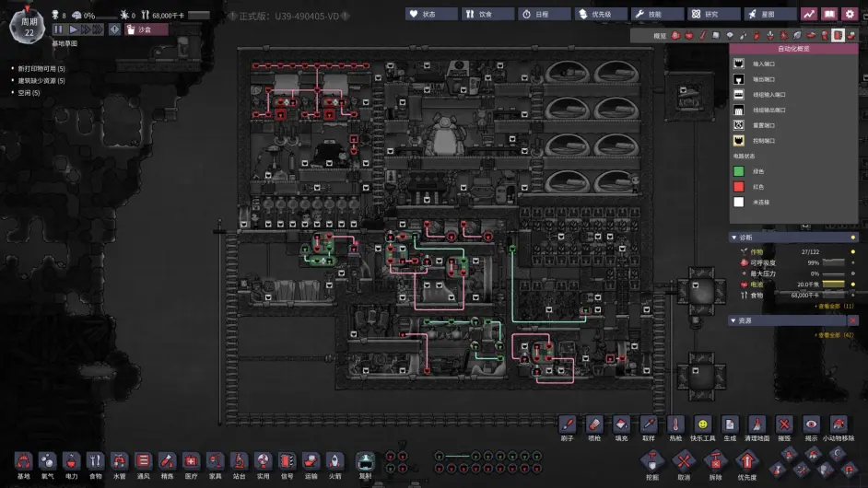Open the settings gear menu
The image size is (868, 488).
click(850, 15)
